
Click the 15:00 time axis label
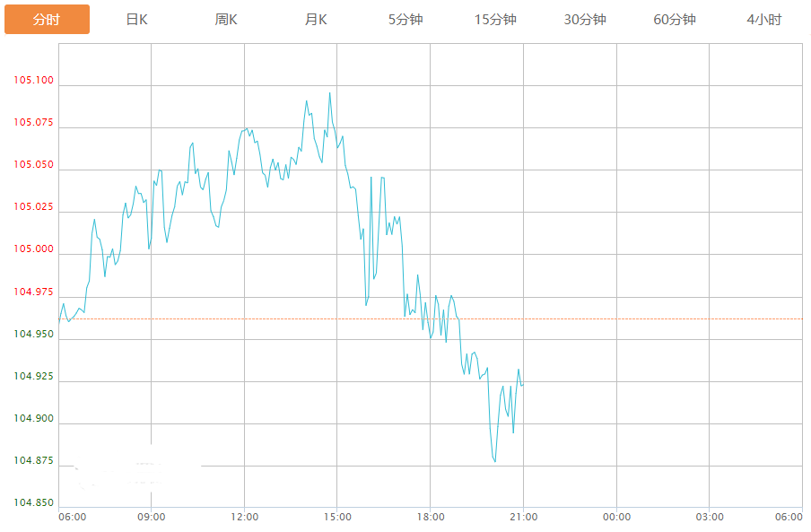pyautogui.click(x=337, y=517)
